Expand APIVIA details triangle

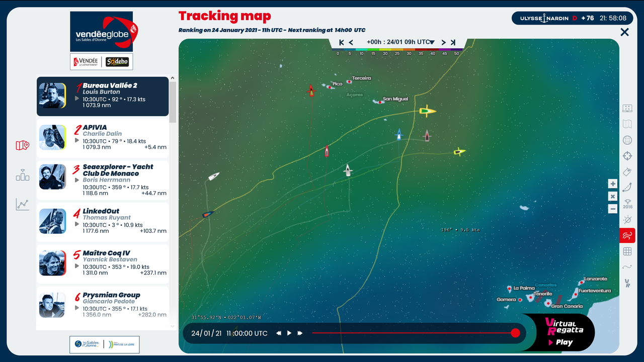(77, 140)
